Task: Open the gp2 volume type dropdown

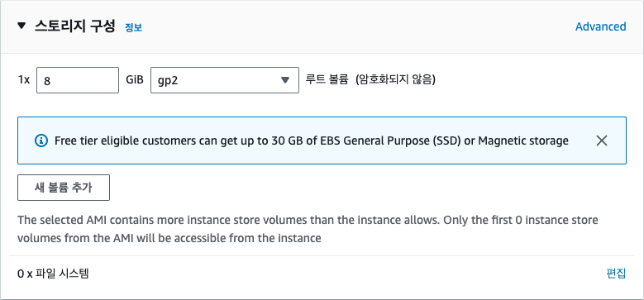Action: [225, 80]
